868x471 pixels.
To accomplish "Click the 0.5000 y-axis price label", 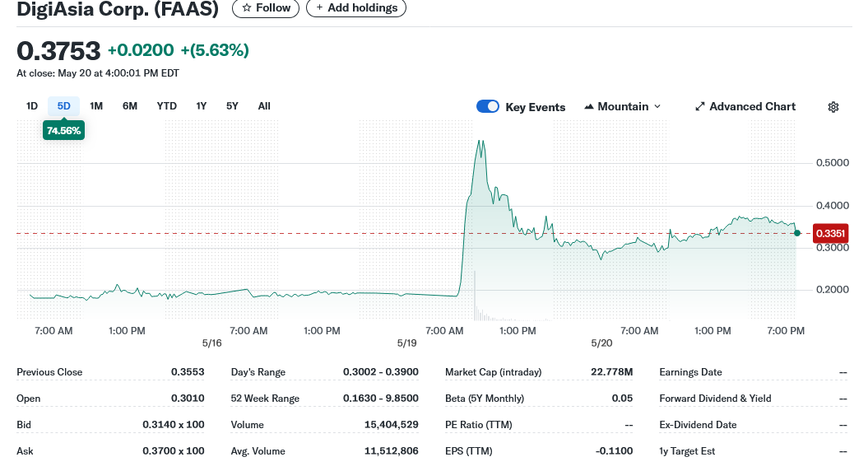I will click(833, 163).
